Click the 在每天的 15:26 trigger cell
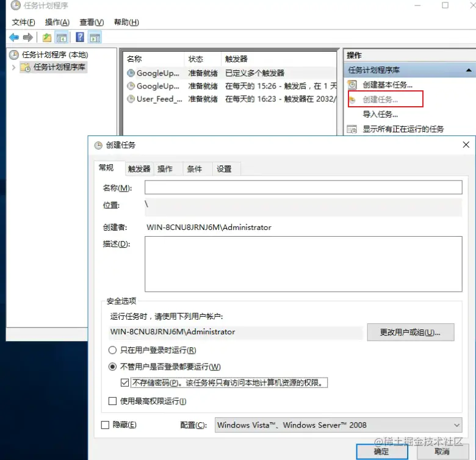The height and width of the screenshot is (460, 476). click(281, 86)
